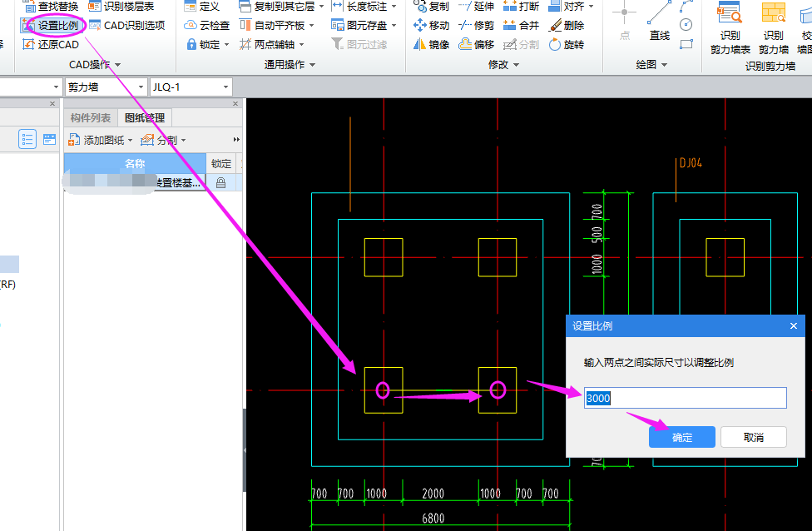Choose the 两点辅轴 auxiliary axis tool
The width and height of the screenshot is (812, 531).
tap(267, 45)
